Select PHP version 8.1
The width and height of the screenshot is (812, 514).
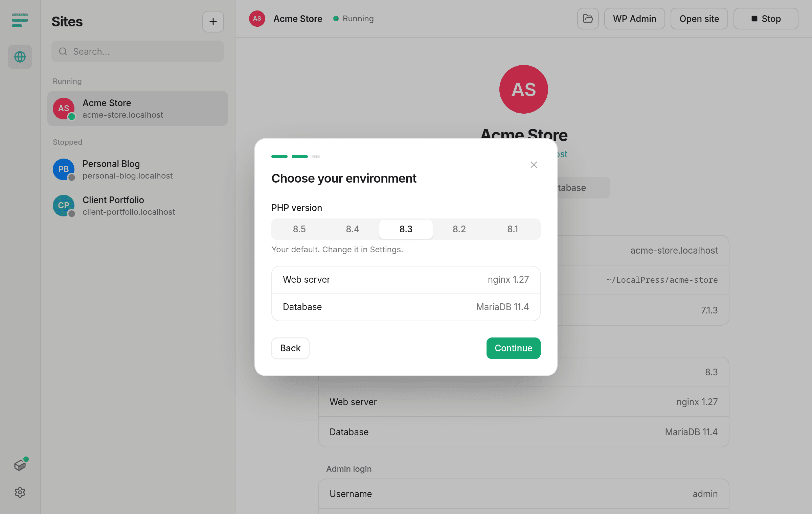[513, 229]
